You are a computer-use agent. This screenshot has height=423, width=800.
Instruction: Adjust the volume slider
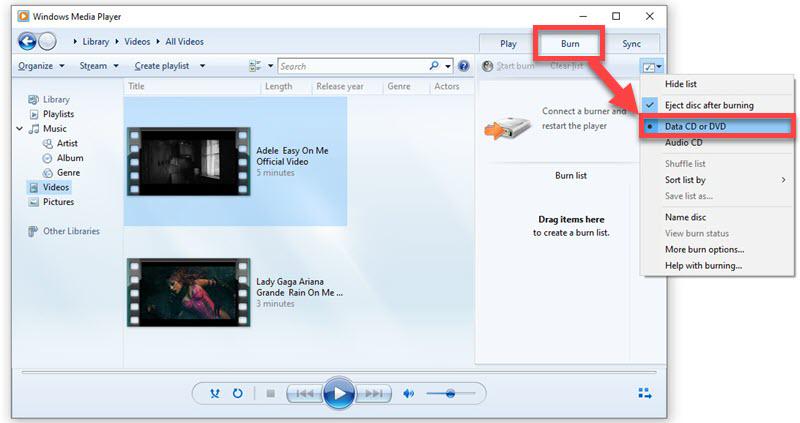451,393
